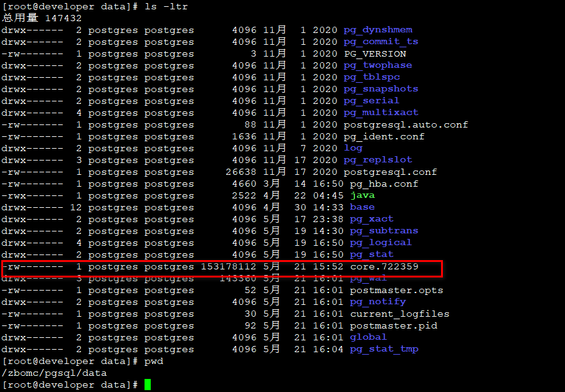Select the pg_commit_ts directory entry
The image size is (565, 392).
point(381,42)
